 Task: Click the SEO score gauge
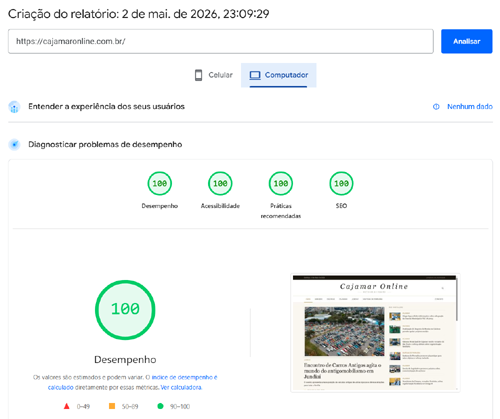[x=341, y=183]
